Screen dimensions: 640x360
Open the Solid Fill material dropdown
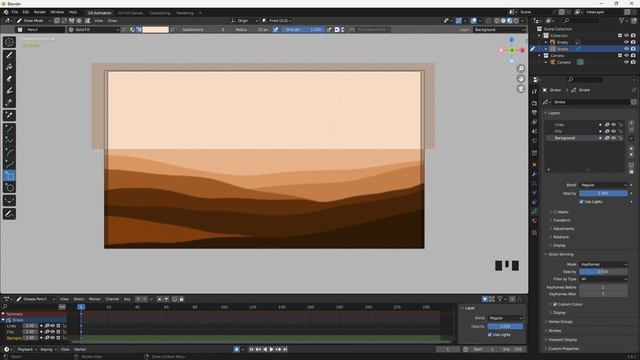pos(93,30)
